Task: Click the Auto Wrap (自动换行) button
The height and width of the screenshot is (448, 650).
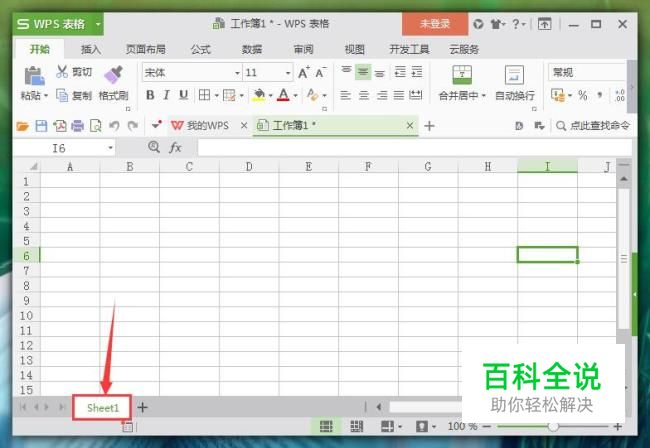Action: pos(514,84)
